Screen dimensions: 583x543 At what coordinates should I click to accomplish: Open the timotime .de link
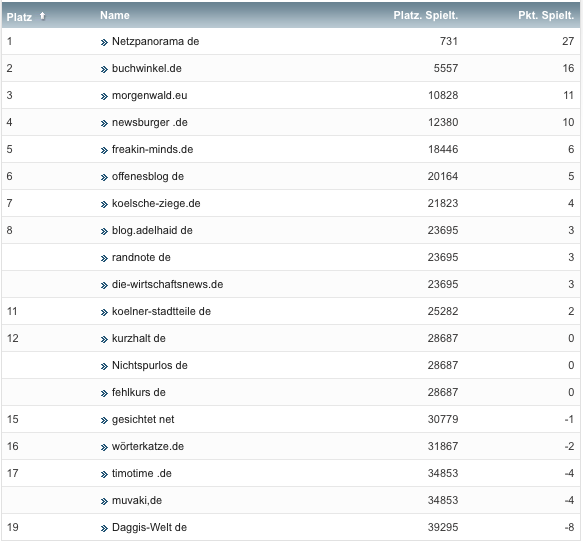click(x=142, y=473)
